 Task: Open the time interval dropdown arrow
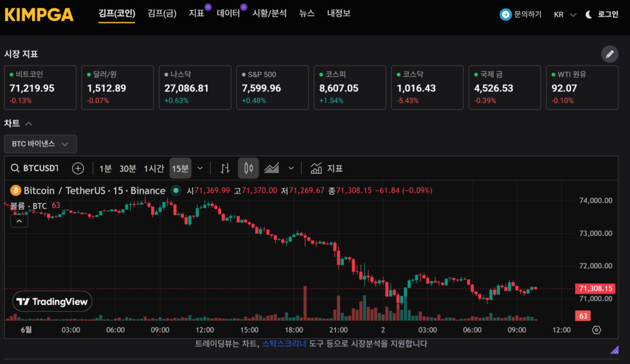200,169
